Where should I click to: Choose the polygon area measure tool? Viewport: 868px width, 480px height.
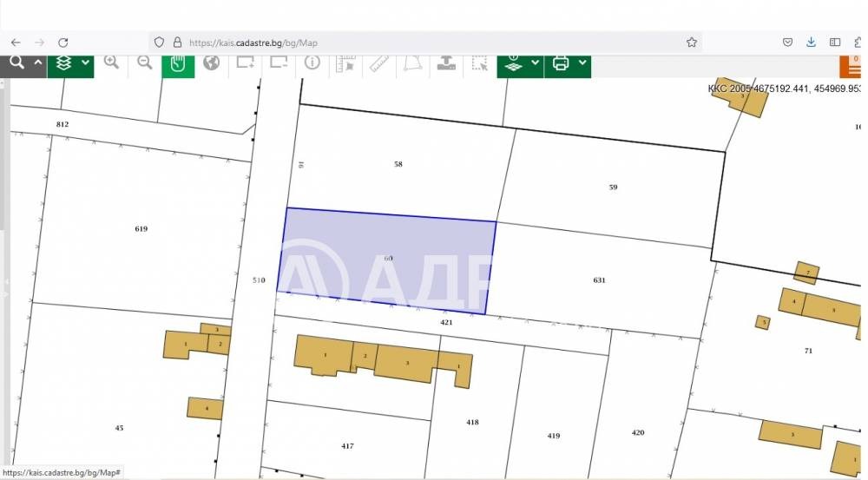tap(412, 63)
